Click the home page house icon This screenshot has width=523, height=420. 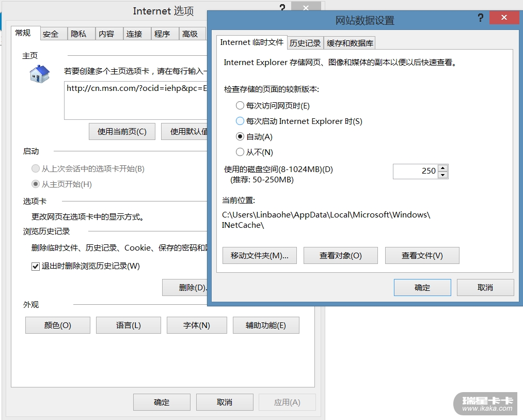pyautogui.click(x=40, y=74)
